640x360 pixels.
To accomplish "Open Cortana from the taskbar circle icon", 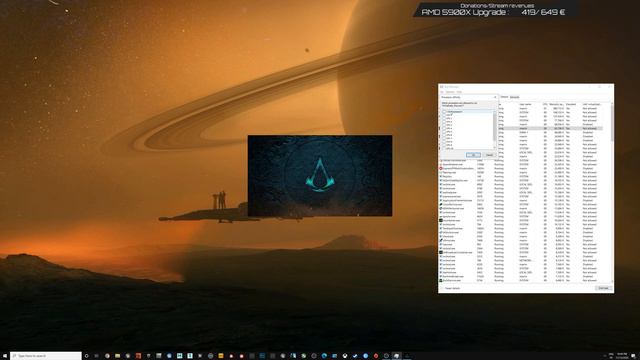I will (86, 356).
